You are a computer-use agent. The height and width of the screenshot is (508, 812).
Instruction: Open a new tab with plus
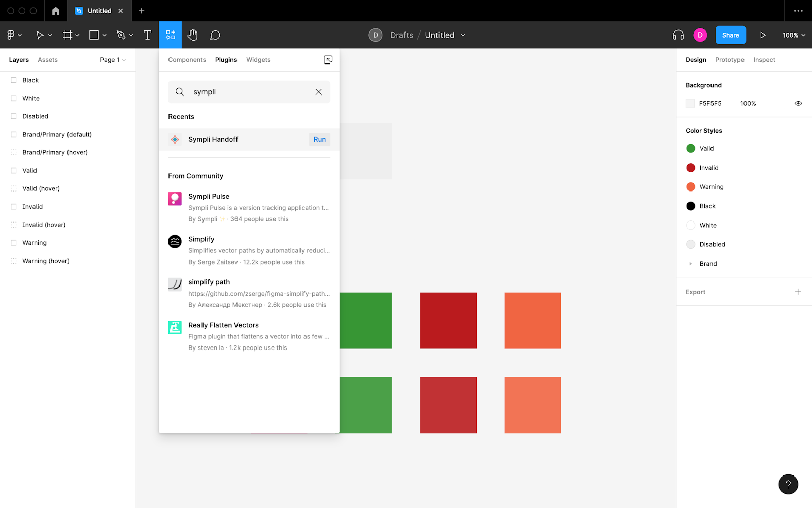click(142, 11)
